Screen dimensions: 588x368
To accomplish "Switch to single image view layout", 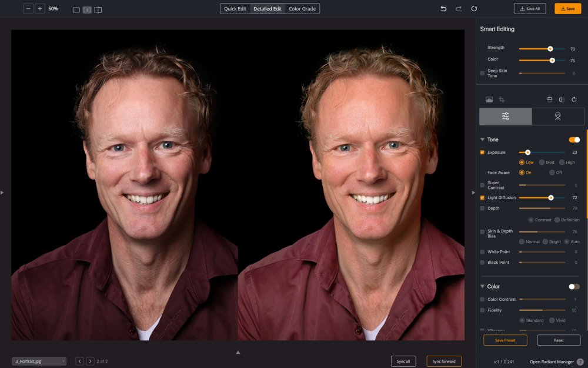I will 76,10.
